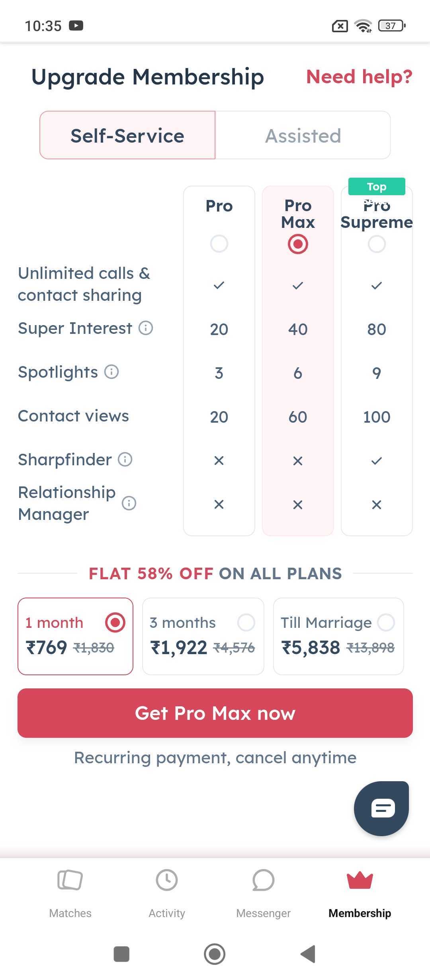Image resolution: width=430 pixels, height=980 pixels.
Task: Show Sharpfinder info tooltip
Action: pyautogui.click(x=125, y=459)
